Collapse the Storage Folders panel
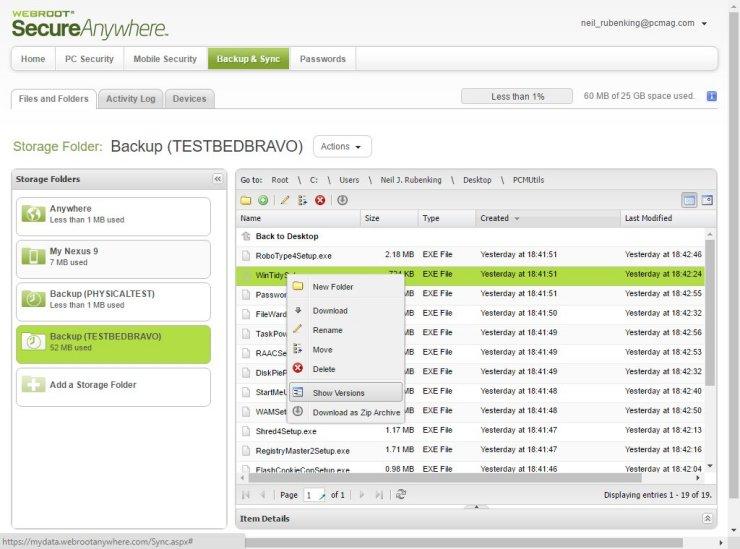This screenshot has height=549, width=740. pos(218,179)
